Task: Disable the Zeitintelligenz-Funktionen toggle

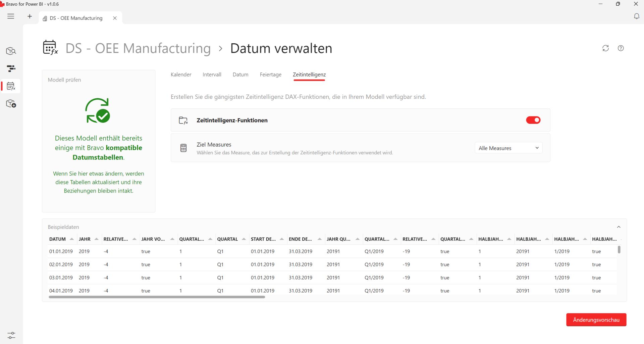Action: 533,120
